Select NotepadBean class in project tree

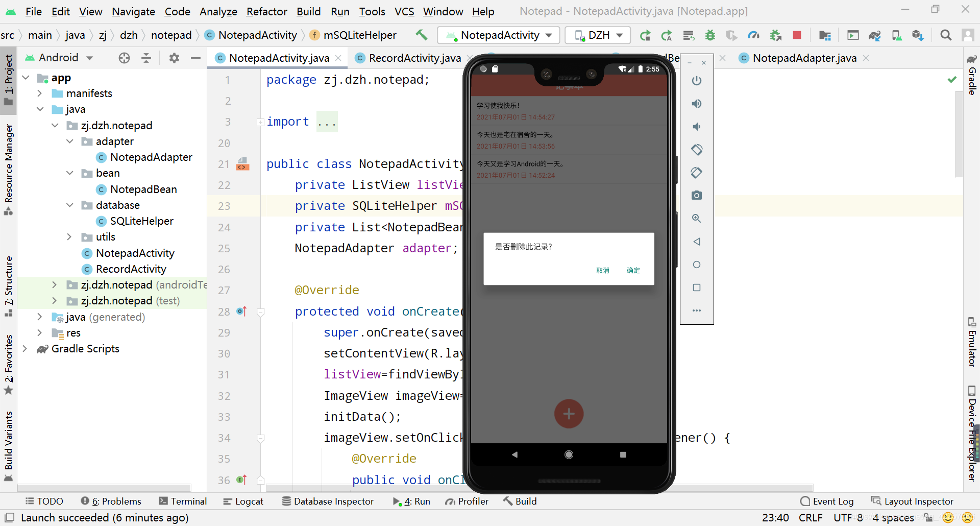tap(143, 189)
